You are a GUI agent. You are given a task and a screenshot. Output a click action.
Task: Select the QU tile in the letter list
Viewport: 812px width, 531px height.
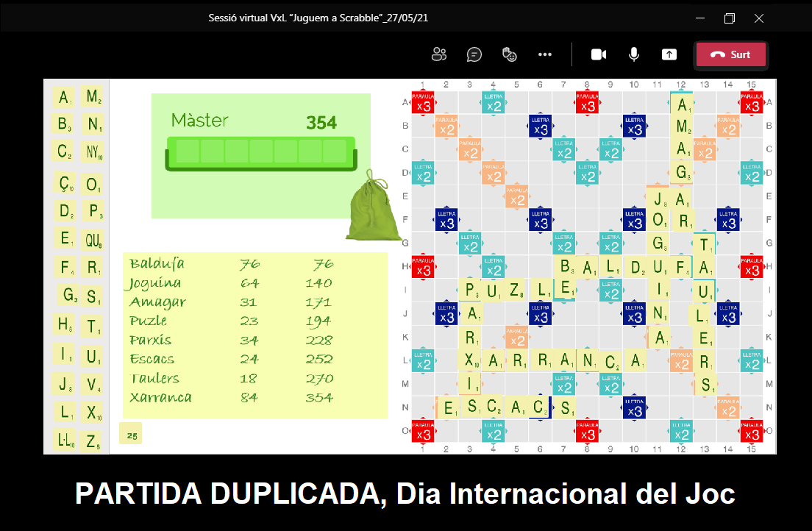(93, 238)
